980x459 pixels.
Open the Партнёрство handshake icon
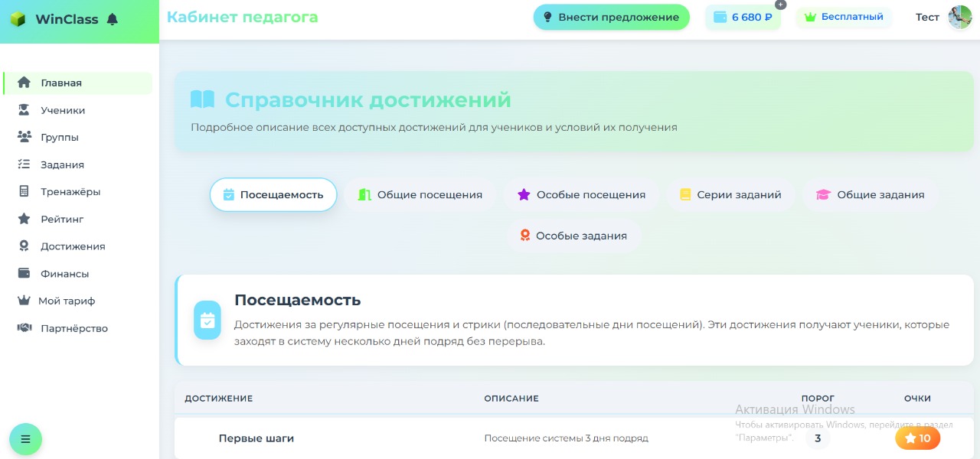(x=24, y=327)
